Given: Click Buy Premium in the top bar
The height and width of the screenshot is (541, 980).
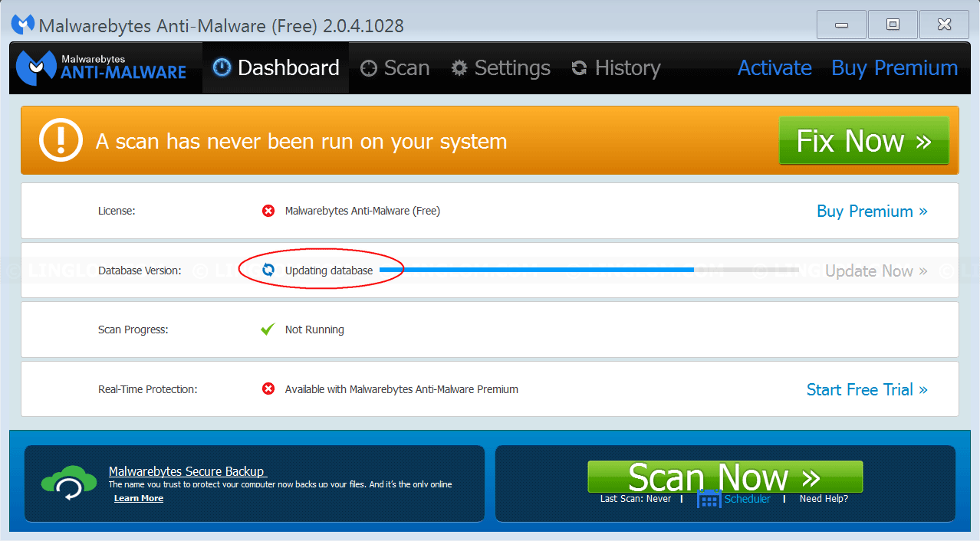Looking at the screenshot, I should [894, 68].
